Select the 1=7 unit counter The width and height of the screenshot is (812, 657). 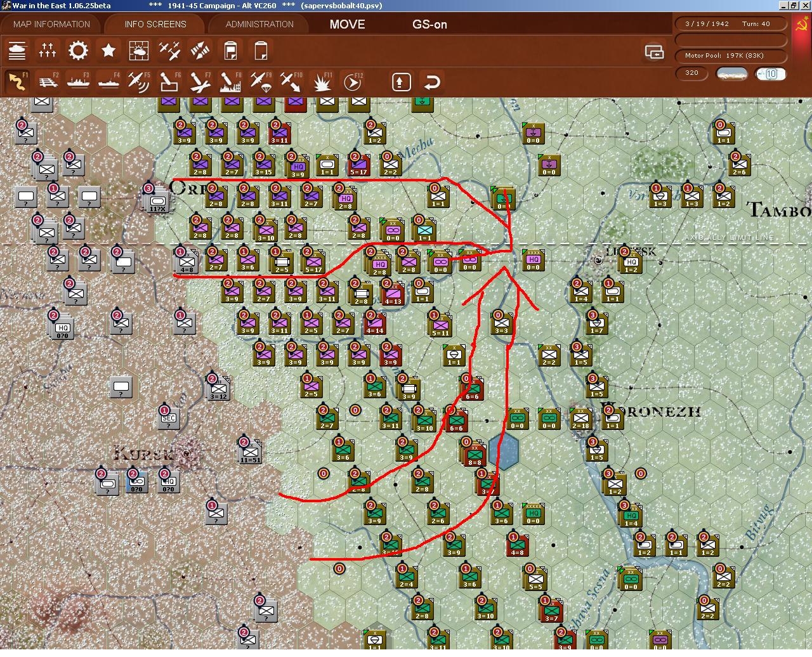point(596,323)
